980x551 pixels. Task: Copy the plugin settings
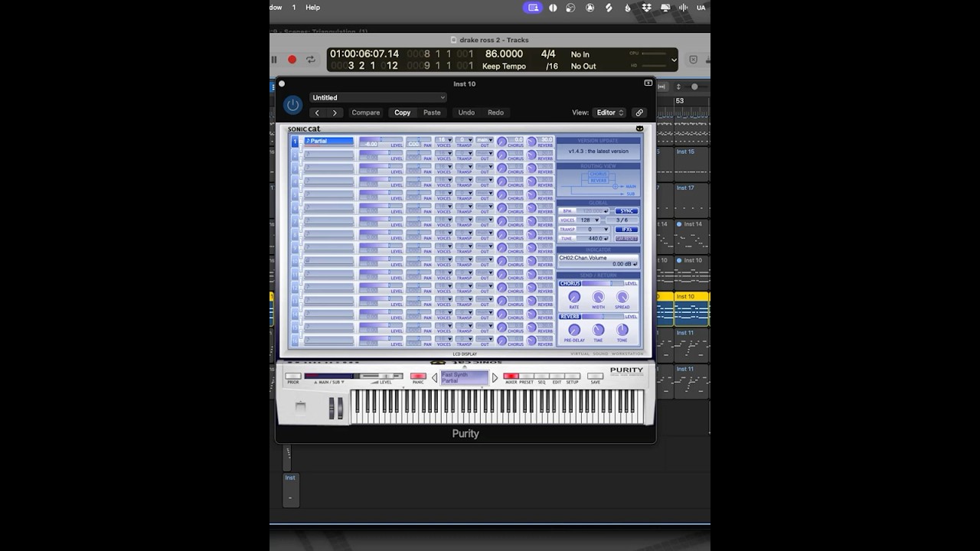[402, 112]
